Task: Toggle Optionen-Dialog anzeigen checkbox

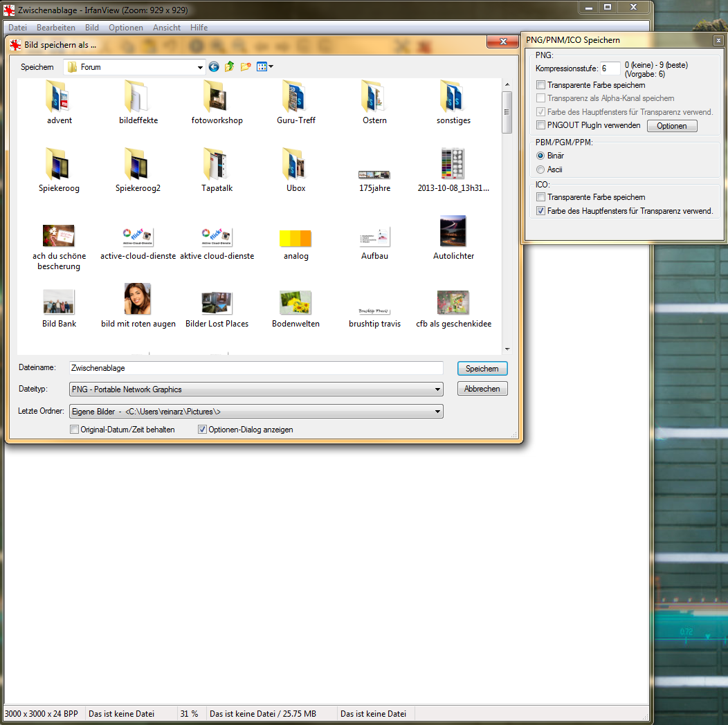Action: (203, 430)
